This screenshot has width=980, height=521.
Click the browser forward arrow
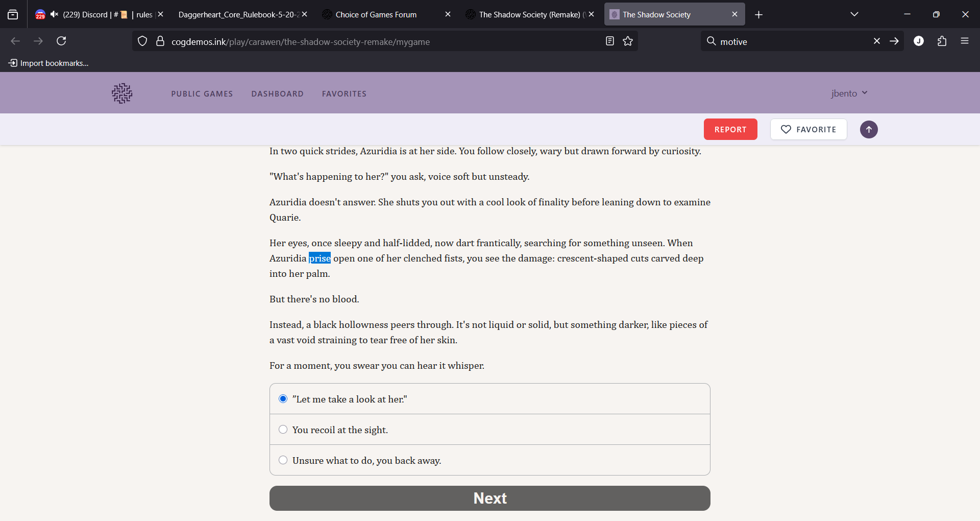coord(38,41)
